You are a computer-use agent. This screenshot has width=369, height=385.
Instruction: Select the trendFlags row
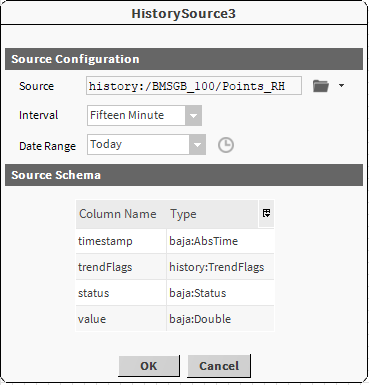(175, 267)
